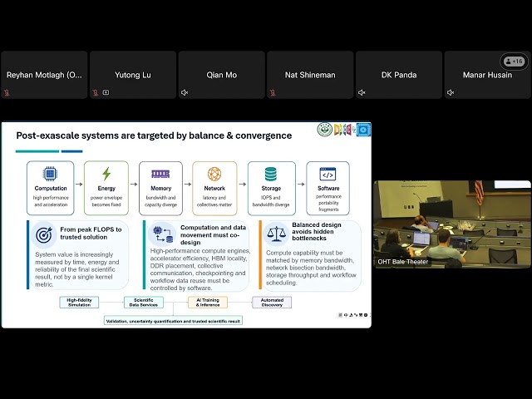Click the 'AI Training & Inference' box
Screen dimensions: 532x399
208,303
